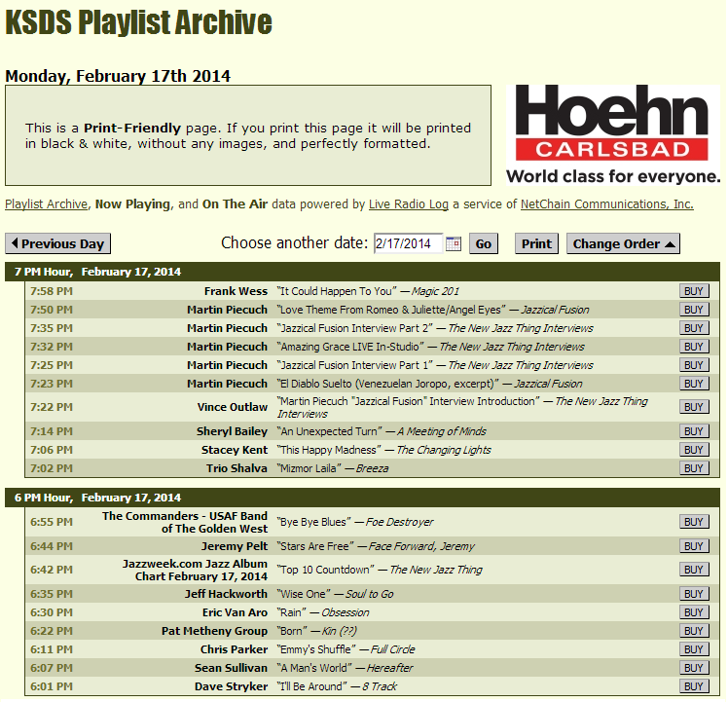Screen dimensions: 728x702
Task: Click artist name Frank Wess
Action: pyautogui.click(x=236, y=291)
